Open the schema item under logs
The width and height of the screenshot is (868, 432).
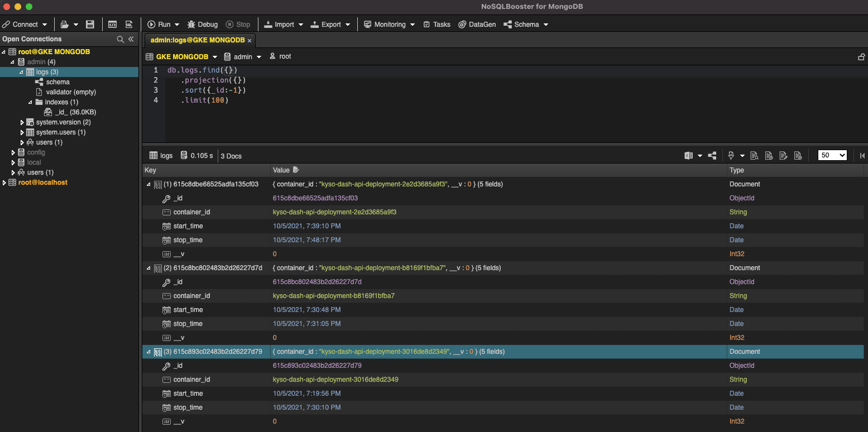click(57, 82)
